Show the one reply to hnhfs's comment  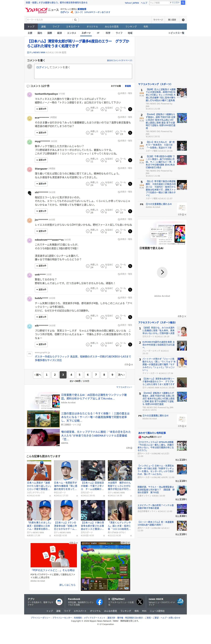41,317
